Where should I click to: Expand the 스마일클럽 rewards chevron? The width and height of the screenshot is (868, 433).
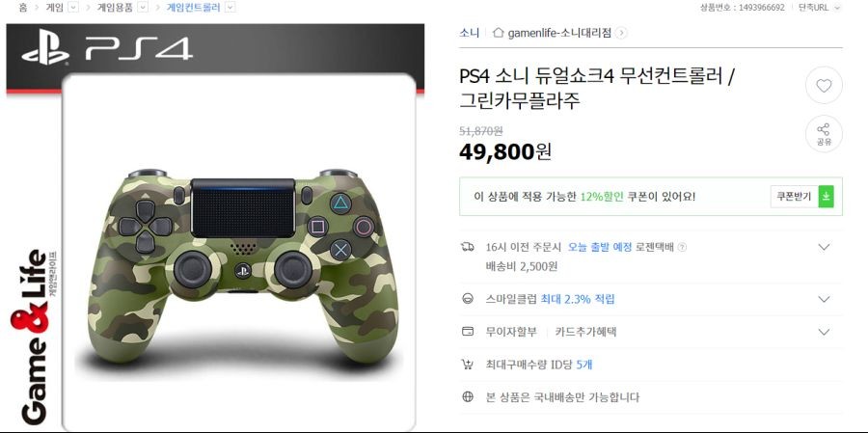click(x=825, y=299)
